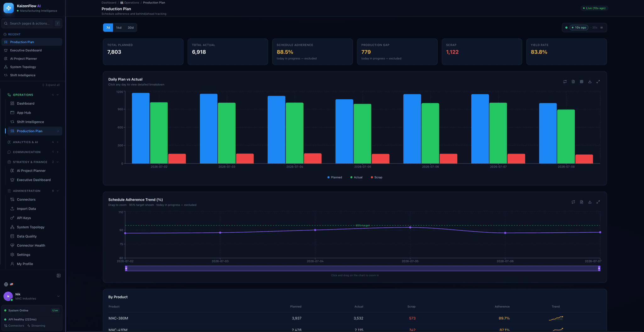Click right handle of zoom range slider
This screenshot has height=332, width=644.
tap(599, 268)
